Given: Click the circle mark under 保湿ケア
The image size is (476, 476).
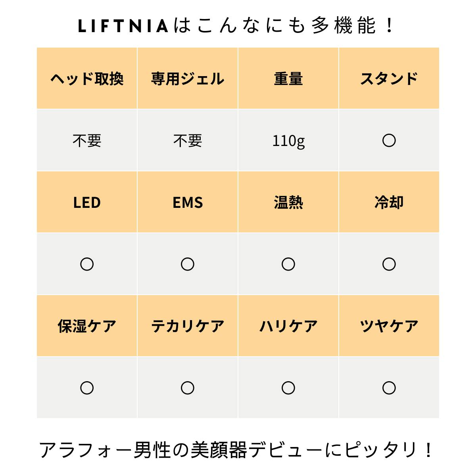Looking at the screenshot, I should tap(87, 388).
